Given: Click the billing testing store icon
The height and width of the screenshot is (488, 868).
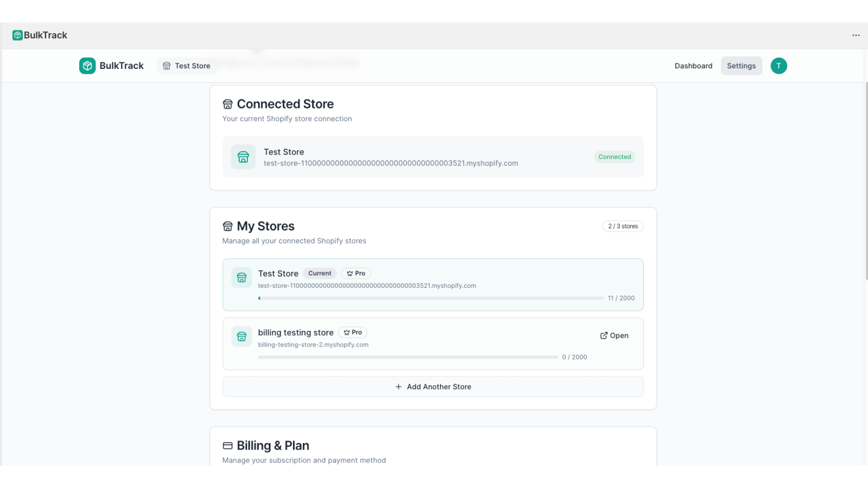Looking at the screenshot, I should (x=241, y=336).
